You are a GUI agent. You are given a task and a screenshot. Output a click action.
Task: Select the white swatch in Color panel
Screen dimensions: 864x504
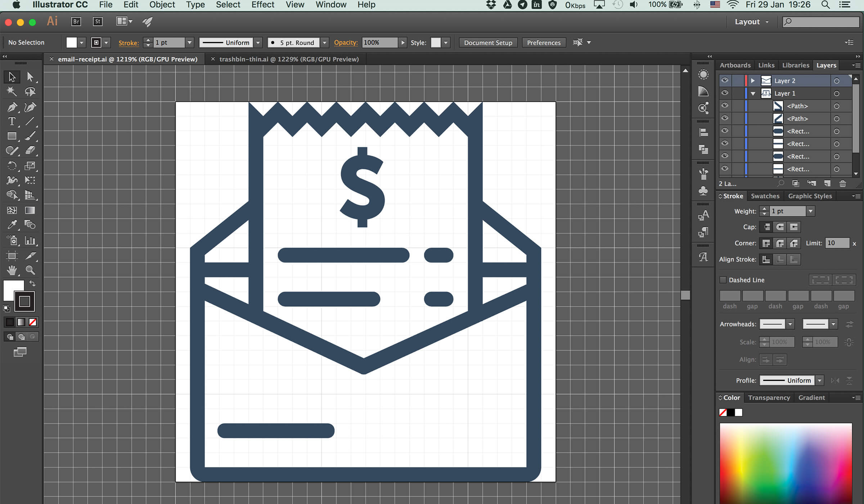tap(738, 413)
